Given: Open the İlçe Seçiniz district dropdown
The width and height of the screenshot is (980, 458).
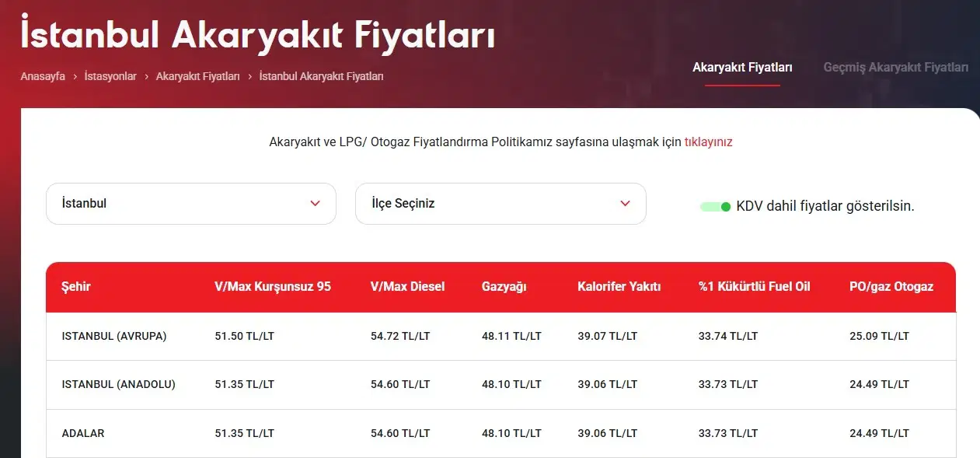Looking at the screenshot, I should [500, 204].
